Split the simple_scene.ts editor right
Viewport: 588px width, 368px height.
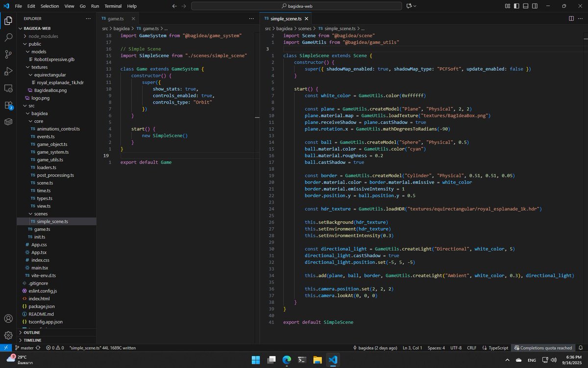point(571,18)
